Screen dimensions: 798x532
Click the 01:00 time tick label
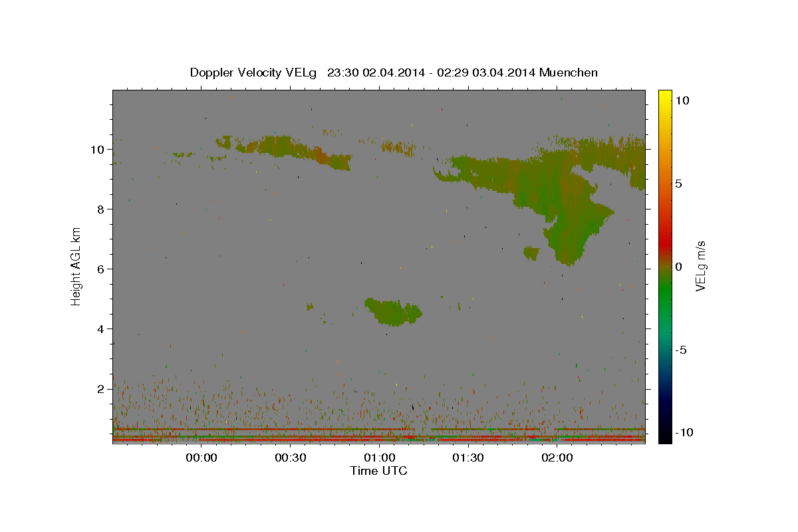[x=379, y=458]
